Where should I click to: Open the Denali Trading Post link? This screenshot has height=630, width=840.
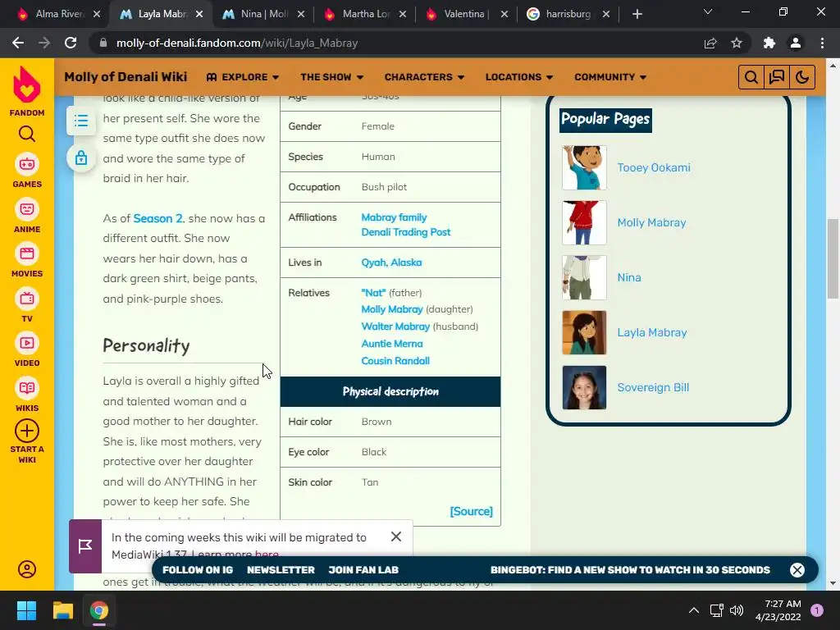[405, 232]
